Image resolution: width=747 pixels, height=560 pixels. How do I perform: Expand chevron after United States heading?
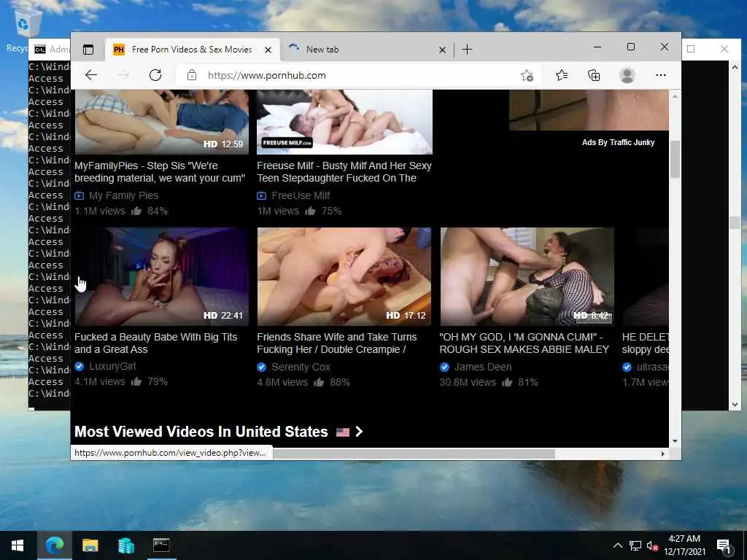359,432
